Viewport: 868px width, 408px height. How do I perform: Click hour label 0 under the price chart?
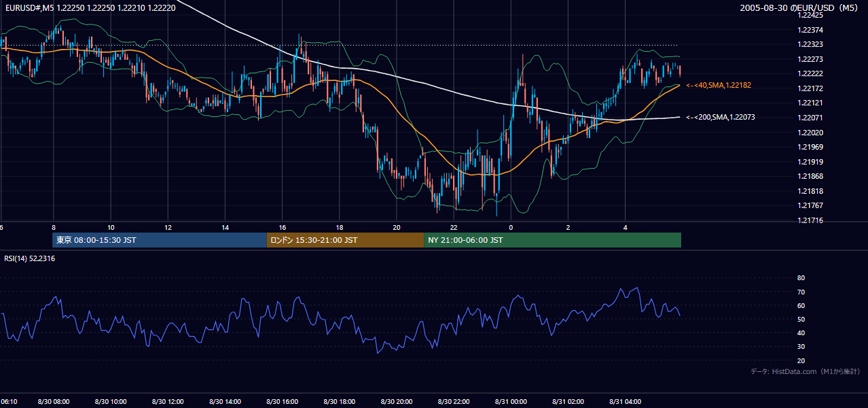pyautogui.click(x=511, y=227)
